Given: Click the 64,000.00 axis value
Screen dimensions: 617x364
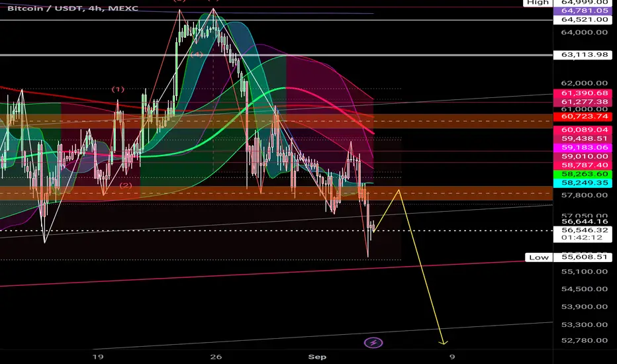Looking at the screenshot, I should click(585, 32).
